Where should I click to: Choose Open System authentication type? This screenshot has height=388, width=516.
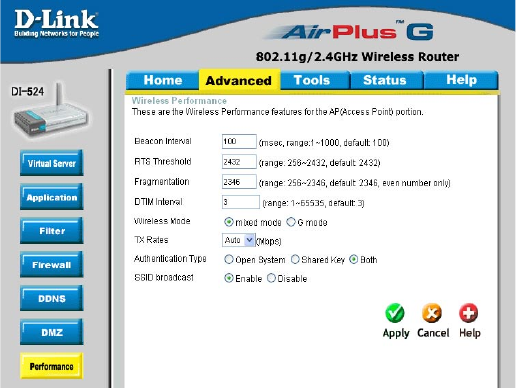229,259
